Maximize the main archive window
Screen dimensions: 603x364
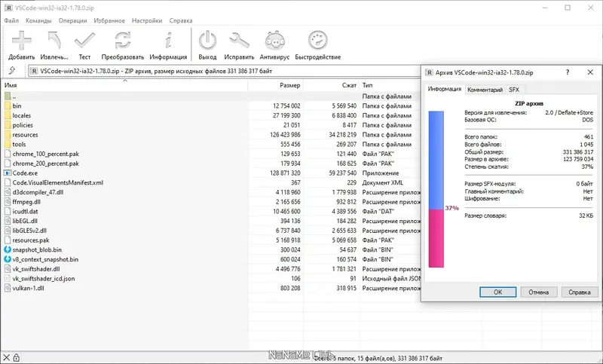coord(568,8)
